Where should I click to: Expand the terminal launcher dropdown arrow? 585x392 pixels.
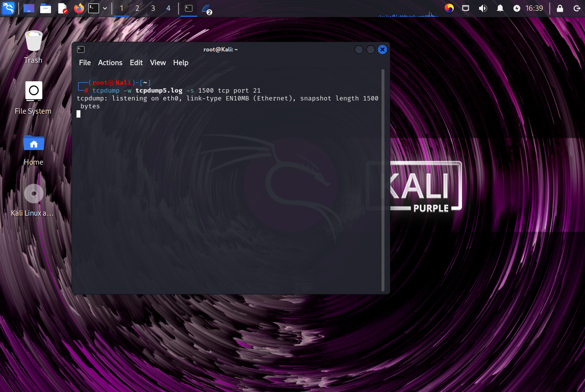(x=105, y=8)
